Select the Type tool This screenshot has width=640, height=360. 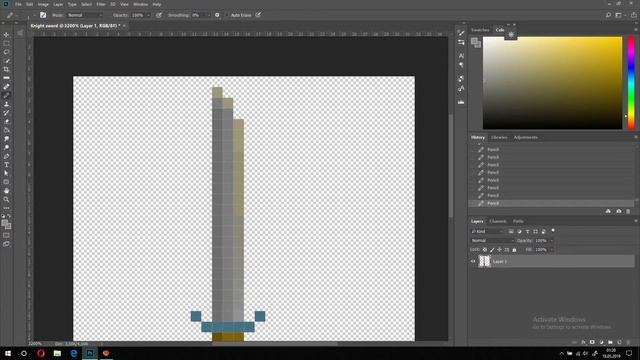tap(6, 165)
